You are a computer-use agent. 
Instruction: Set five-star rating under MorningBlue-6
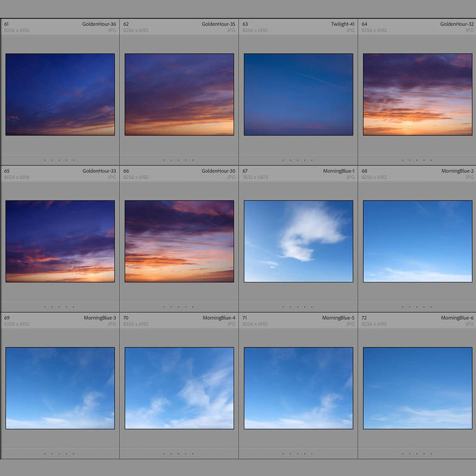point(431,454)
